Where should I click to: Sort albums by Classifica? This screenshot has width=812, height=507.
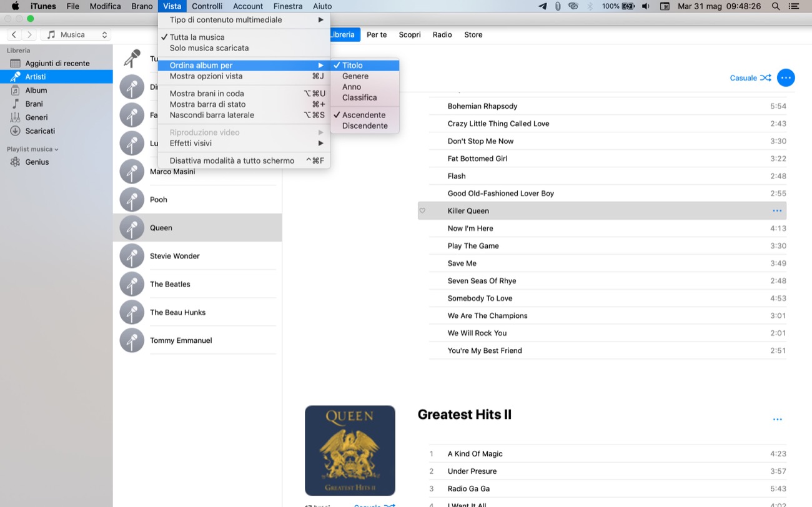click(x=365, y=97)
